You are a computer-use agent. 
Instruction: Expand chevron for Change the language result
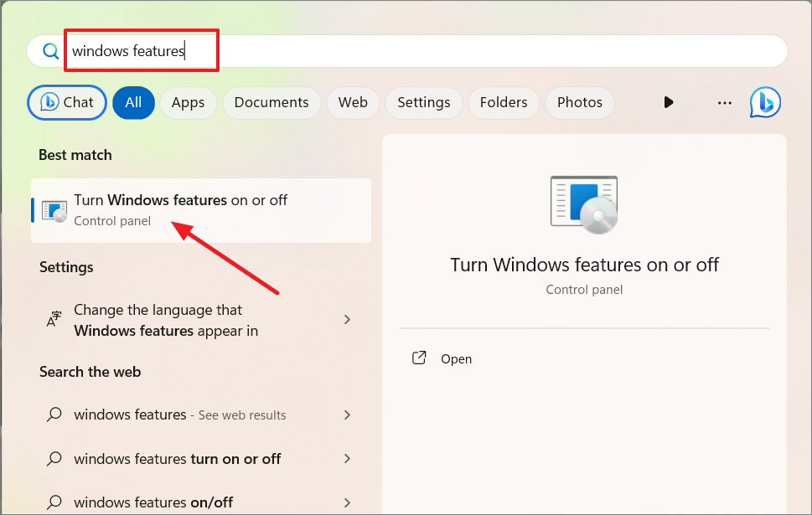[347, 320]
